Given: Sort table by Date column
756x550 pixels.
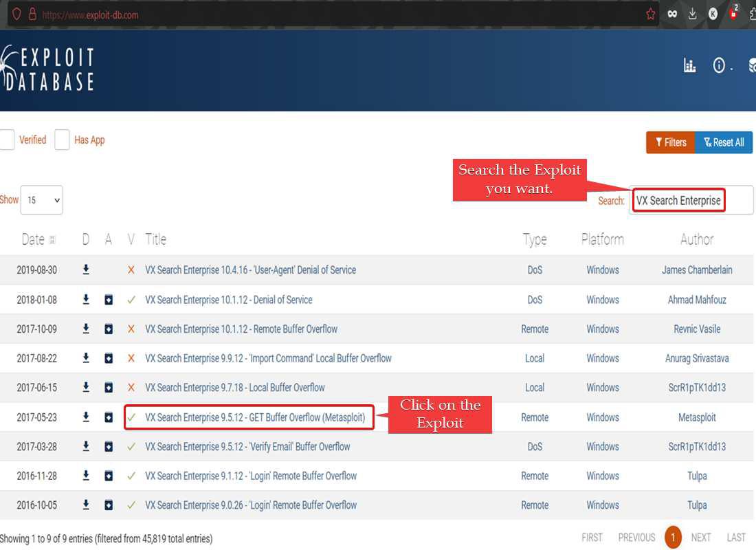Looking at the screenshot, I should point(38,239).
